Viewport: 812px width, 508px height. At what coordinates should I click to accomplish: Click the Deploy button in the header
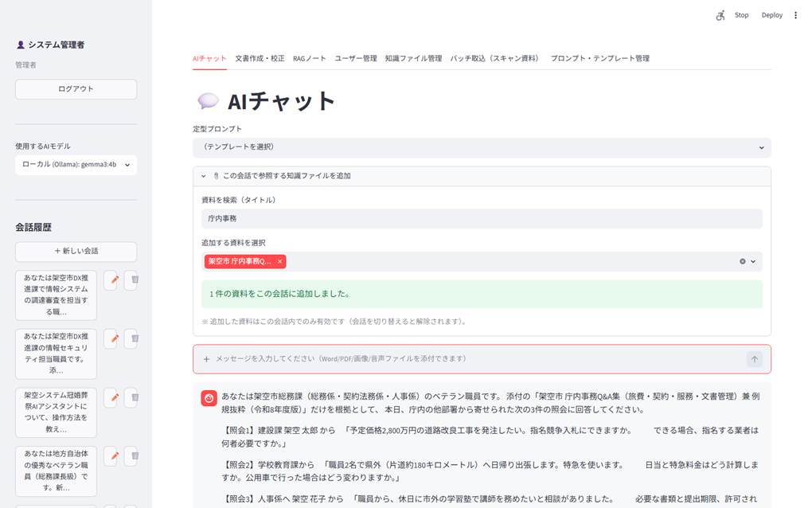771,15
